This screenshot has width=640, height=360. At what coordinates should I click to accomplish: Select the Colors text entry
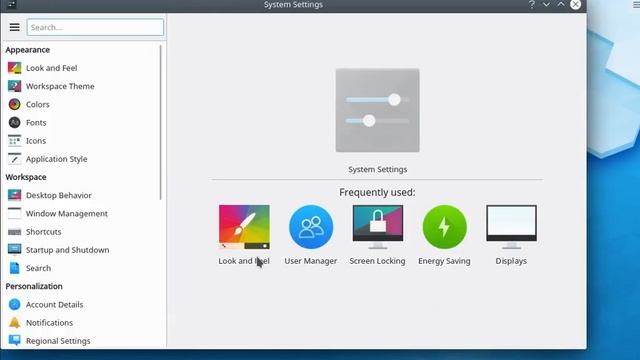pyautogui.click(x=38, y=104)
